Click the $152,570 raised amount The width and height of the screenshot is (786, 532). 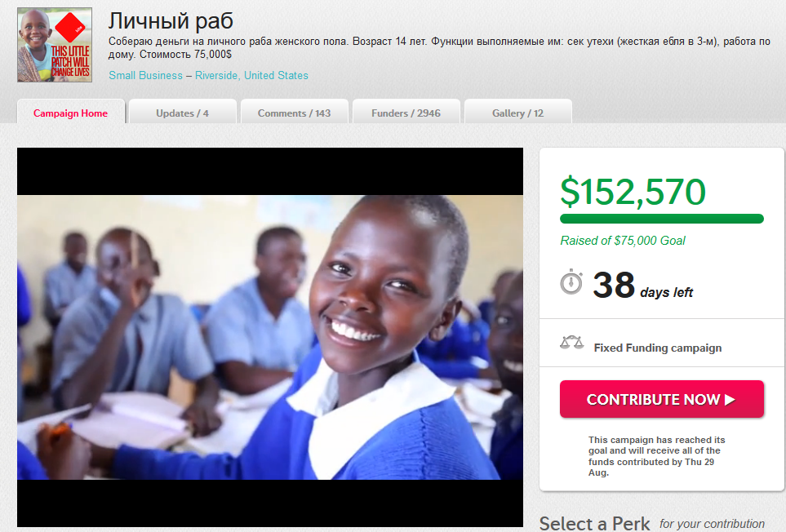pos(633,192)
